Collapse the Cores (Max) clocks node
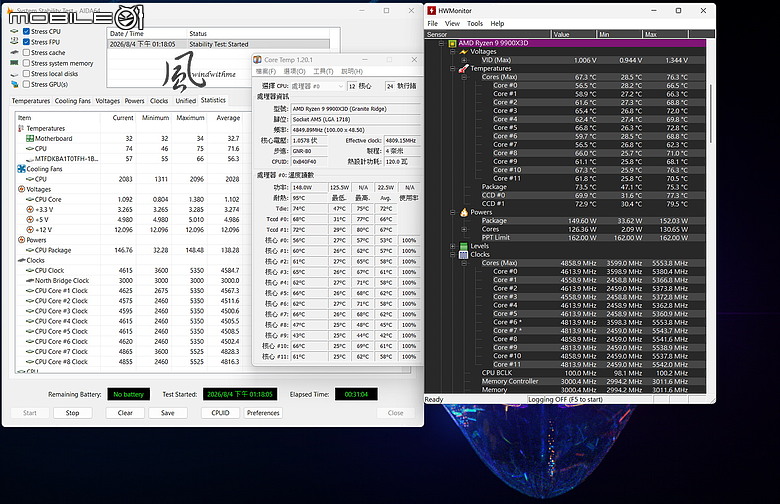This screenshot has width=780, height=504. (464, 263)
